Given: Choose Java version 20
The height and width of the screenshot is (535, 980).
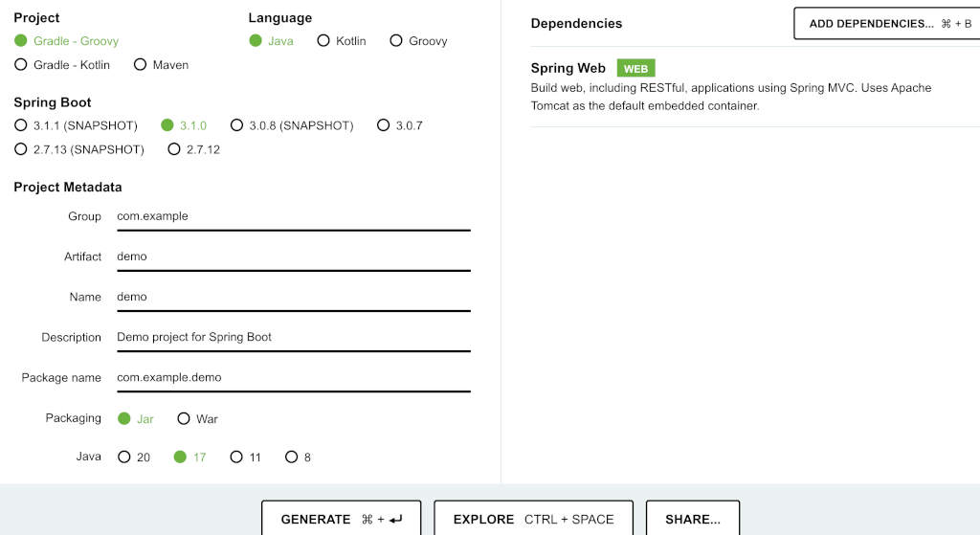Looking at the screenshot, I should (134, 457).
